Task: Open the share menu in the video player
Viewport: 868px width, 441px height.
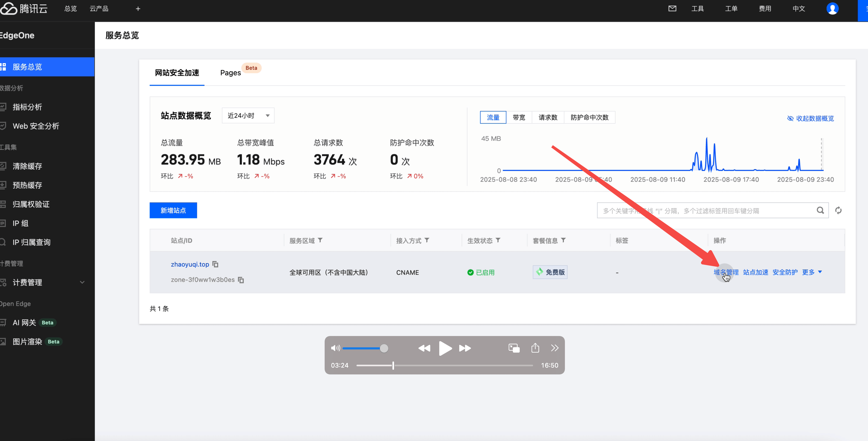Action: click(x=535, y=348)
